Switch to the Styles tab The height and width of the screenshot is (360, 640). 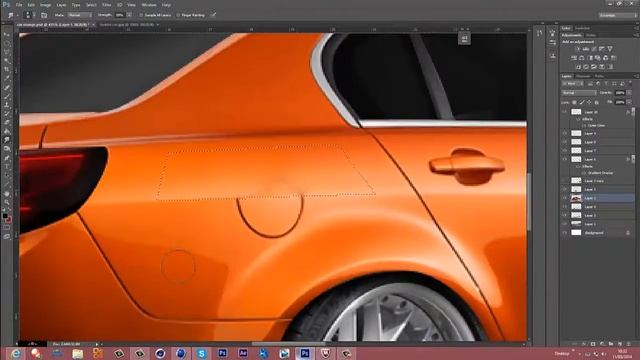click(x=591, y=35)
